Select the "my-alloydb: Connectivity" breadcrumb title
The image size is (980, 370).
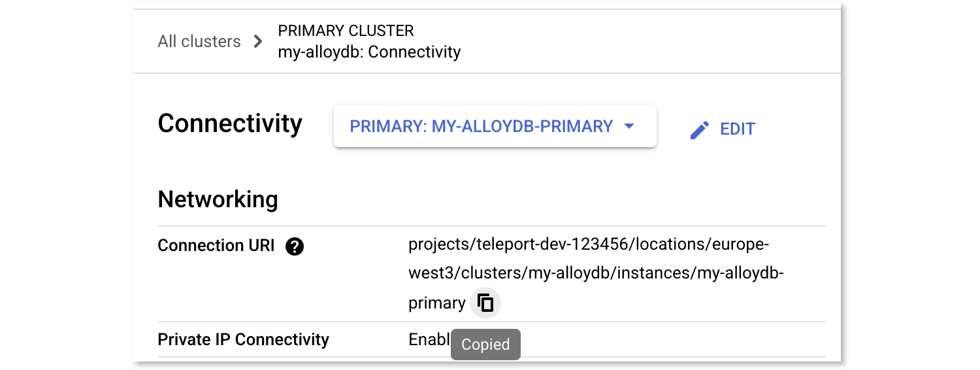pyautogui.click(x=369, y=52)
